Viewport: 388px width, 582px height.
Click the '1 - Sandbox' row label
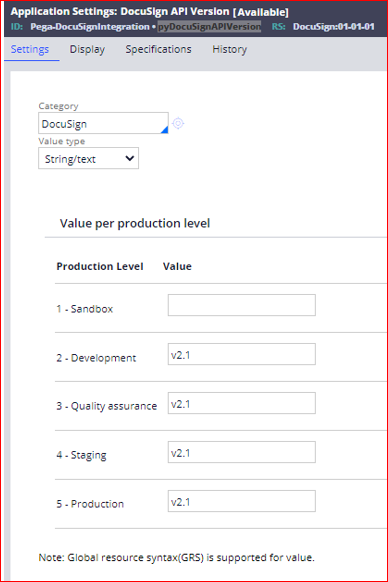coord(85,309)
